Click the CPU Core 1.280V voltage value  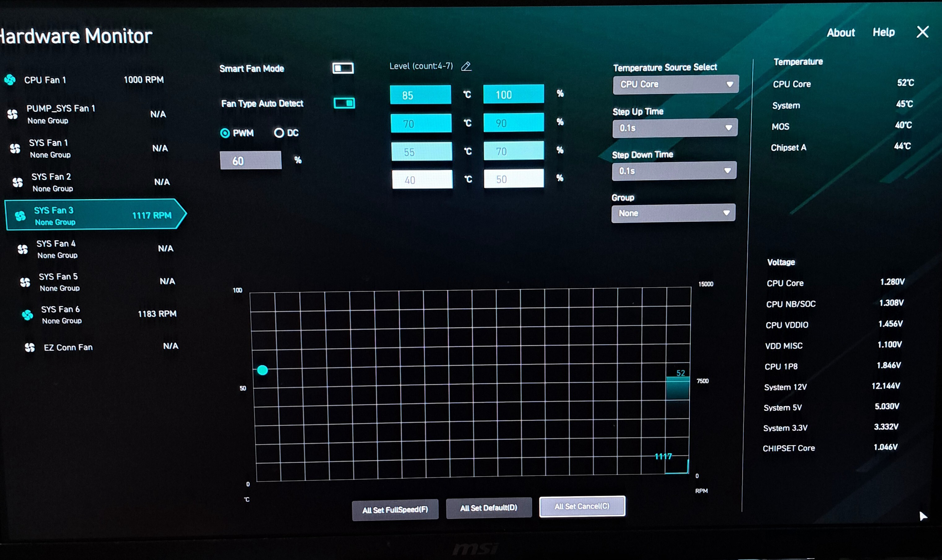point(892,282)
